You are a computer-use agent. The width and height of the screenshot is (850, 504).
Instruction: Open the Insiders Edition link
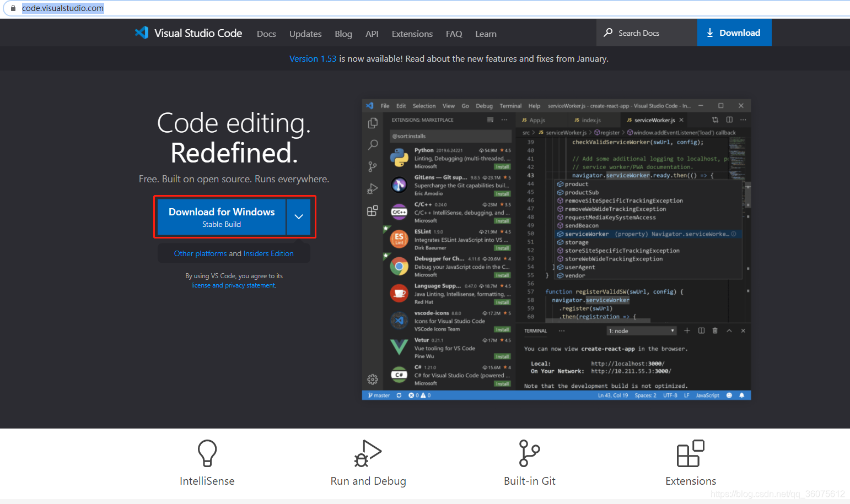pyautogui.click(x=268, y=253)
